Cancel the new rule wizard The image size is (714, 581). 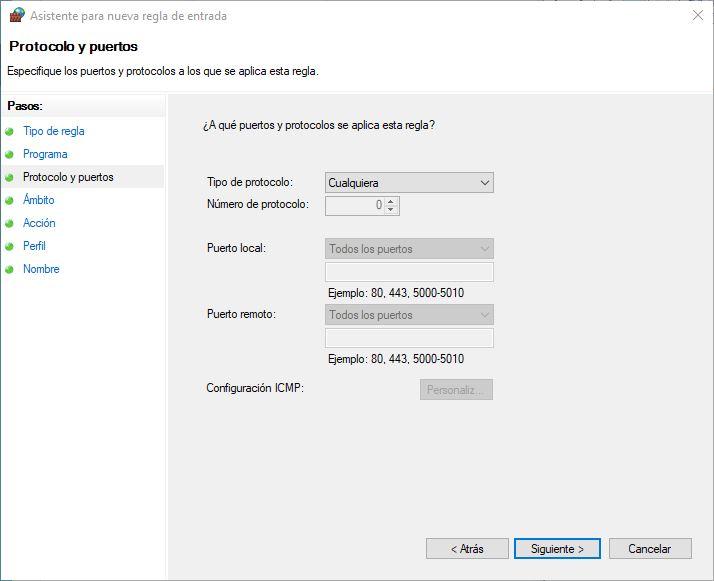[x=649, y=549]
